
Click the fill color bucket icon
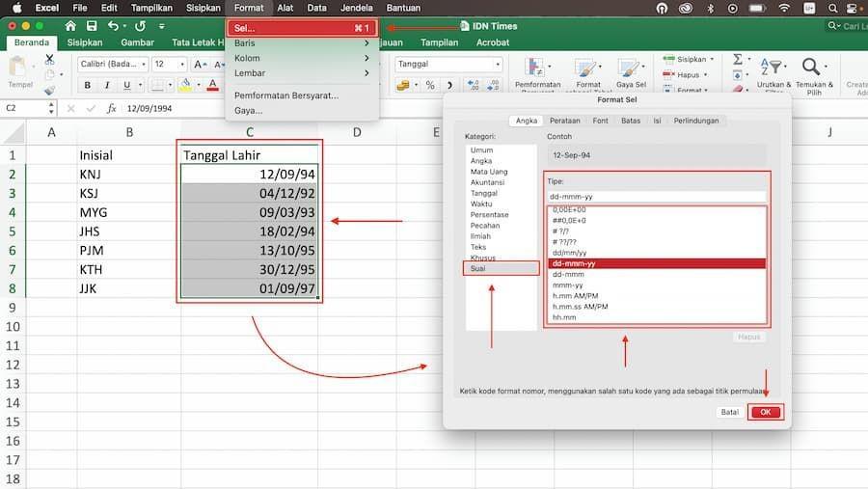pyautogui.click(x=185, y=85)
